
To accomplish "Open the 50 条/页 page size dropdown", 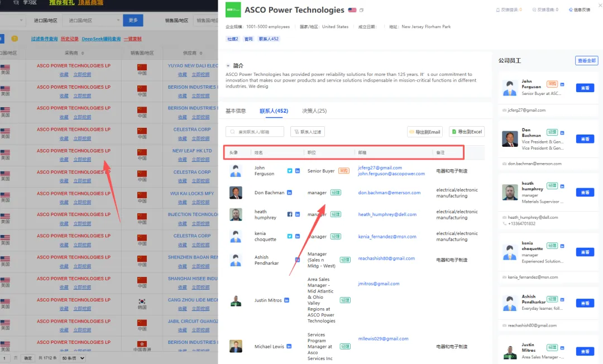I will click(x=73, y=358).
